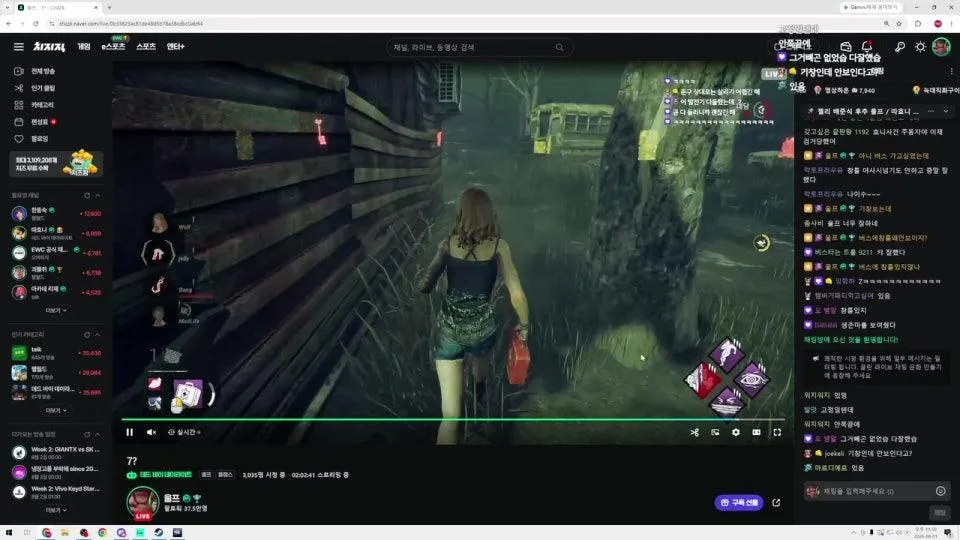
Task: Bookmark this page with the star icon
Action: coord(899,23)
